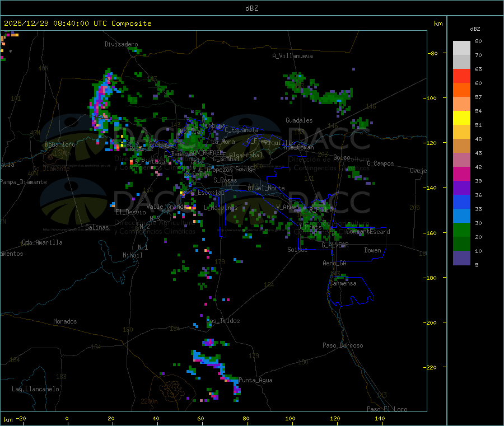Click the timestamp 2025/12/29 08:40:00 UTC Composite
Viewport: 504px width, 426px height.
point(77,24)
